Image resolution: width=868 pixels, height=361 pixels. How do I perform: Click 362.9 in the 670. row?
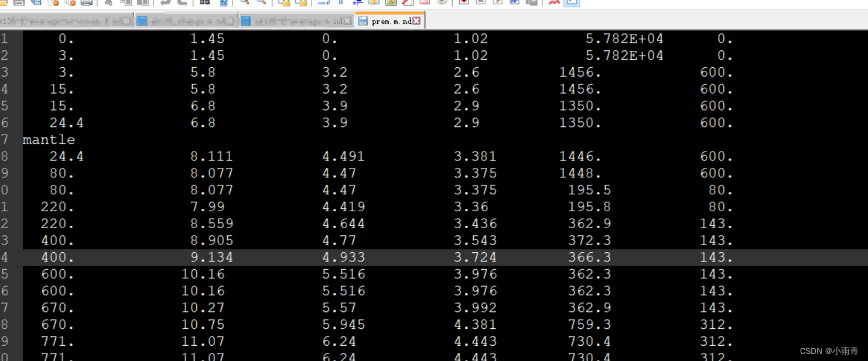(x=589, y=308)
